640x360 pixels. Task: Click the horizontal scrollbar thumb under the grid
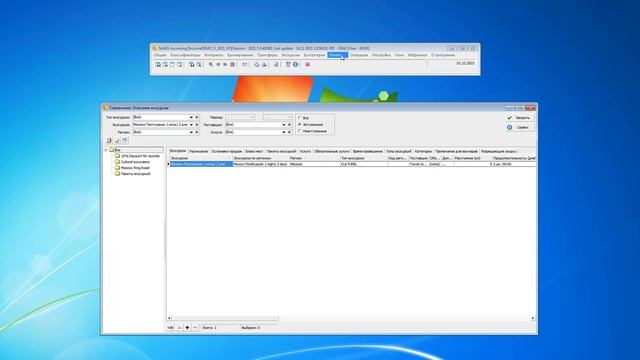pos(225,318)
